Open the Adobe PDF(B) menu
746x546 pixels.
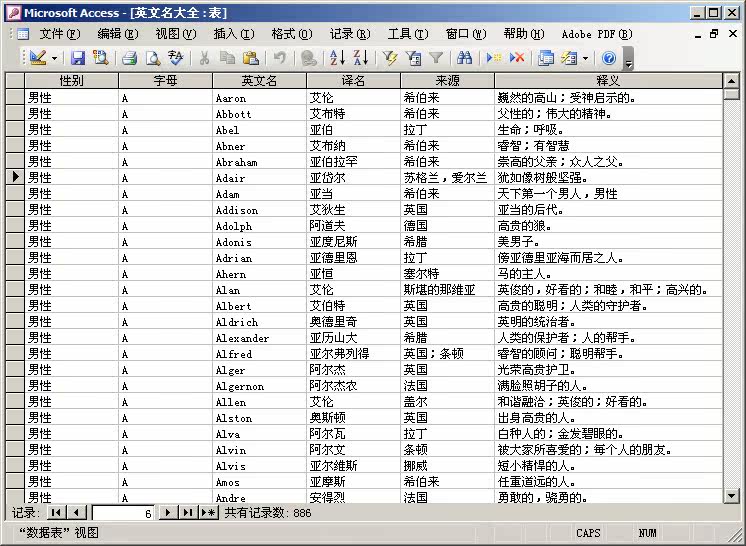click(597, 34)
